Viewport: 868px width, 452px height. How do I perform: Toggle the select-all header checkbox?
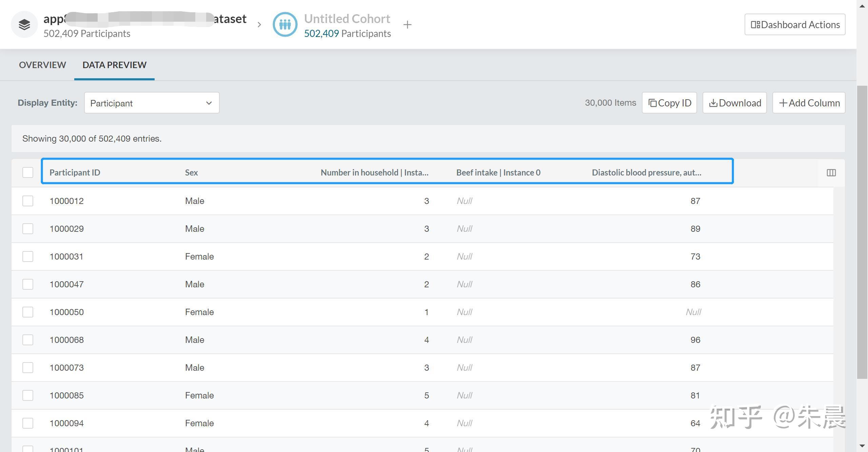pyautogui.click(x=28, y=172)
